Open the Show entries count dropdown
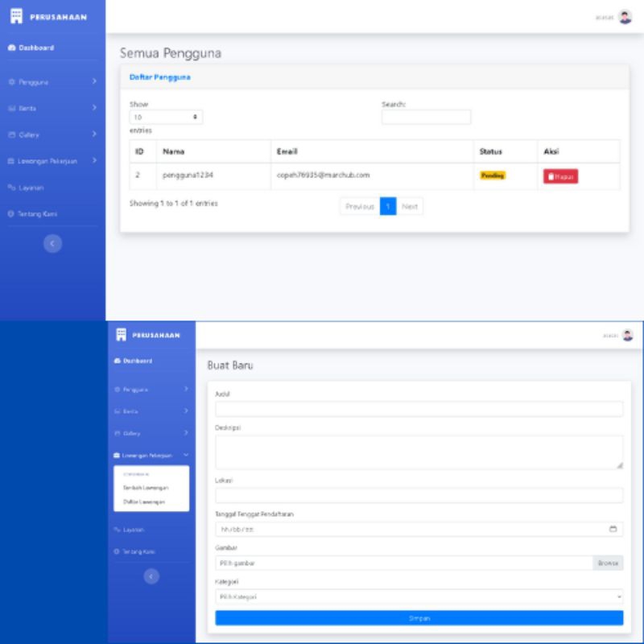The width and height of the screenshot is (644, 644). 166,117
